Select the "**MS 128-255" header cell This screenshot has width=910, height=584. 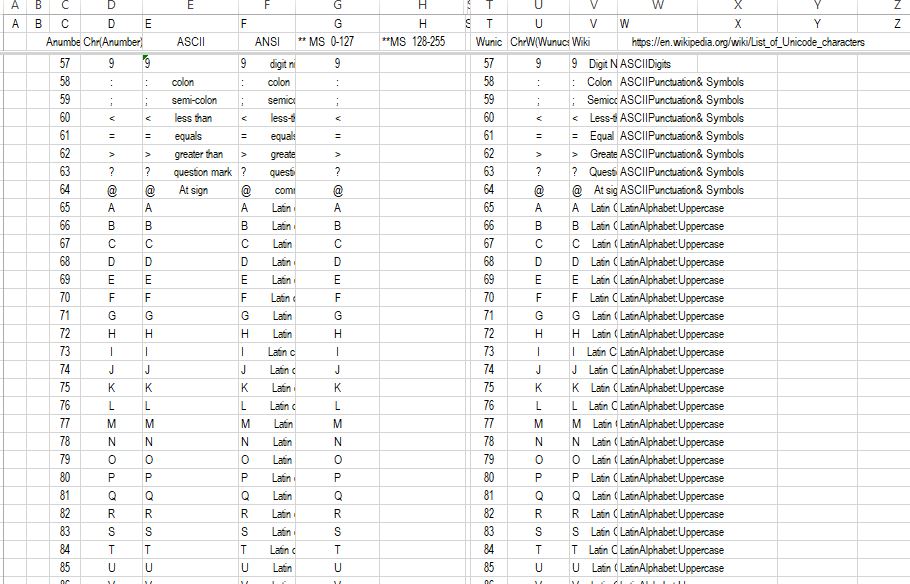(x=422, y=42)
